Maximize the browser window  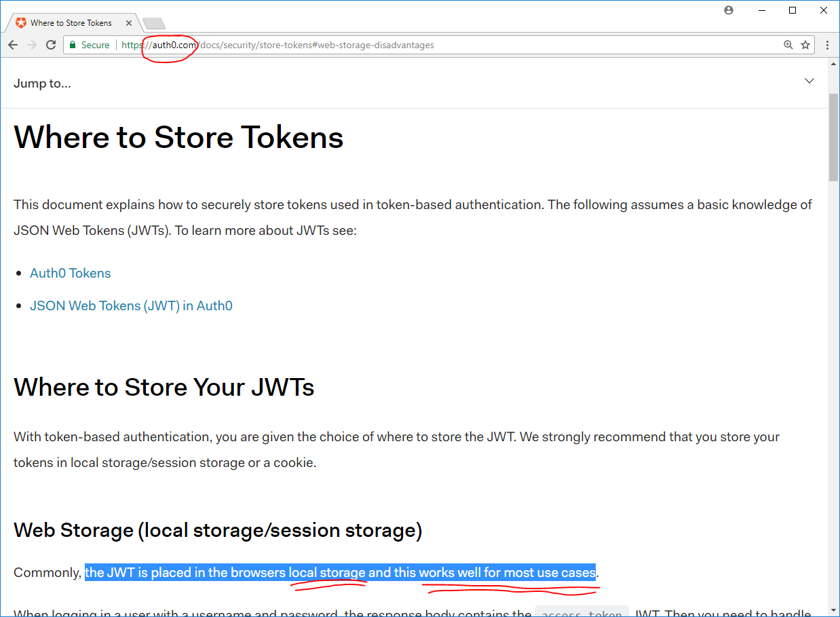coord(793,10)
